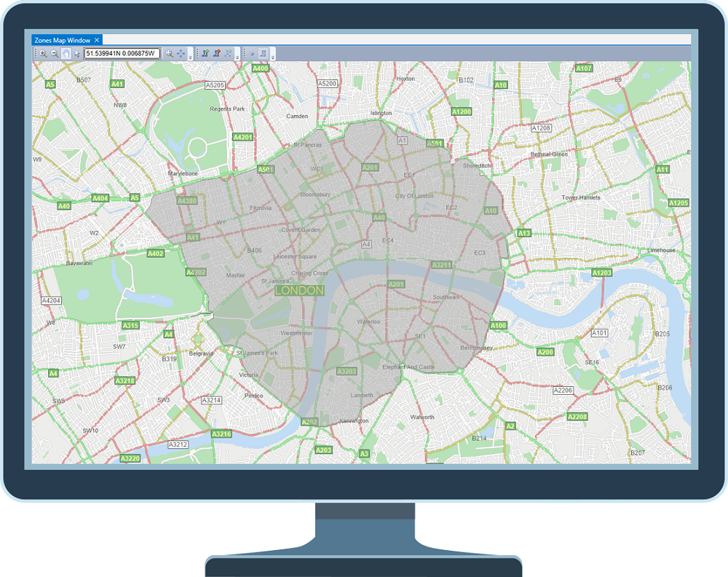Open the rightmost toolbar group overflow dropdown

click(272, 55)
